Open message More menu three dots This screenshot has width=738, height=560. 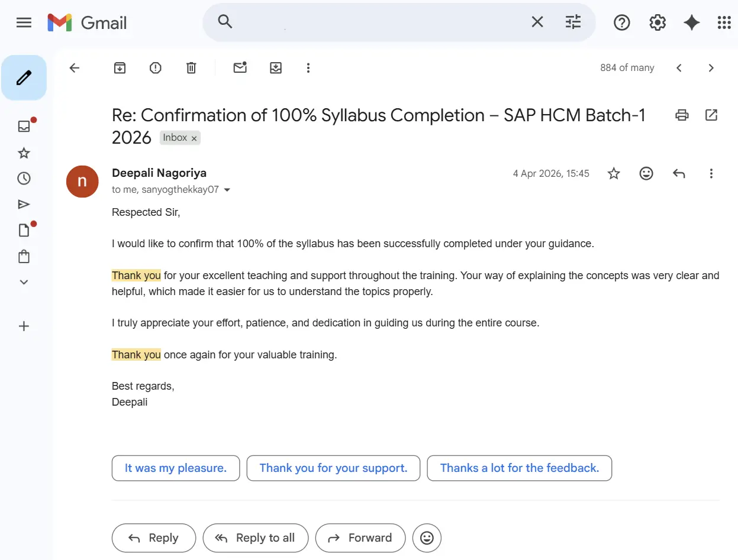click(x=711, y=173)
